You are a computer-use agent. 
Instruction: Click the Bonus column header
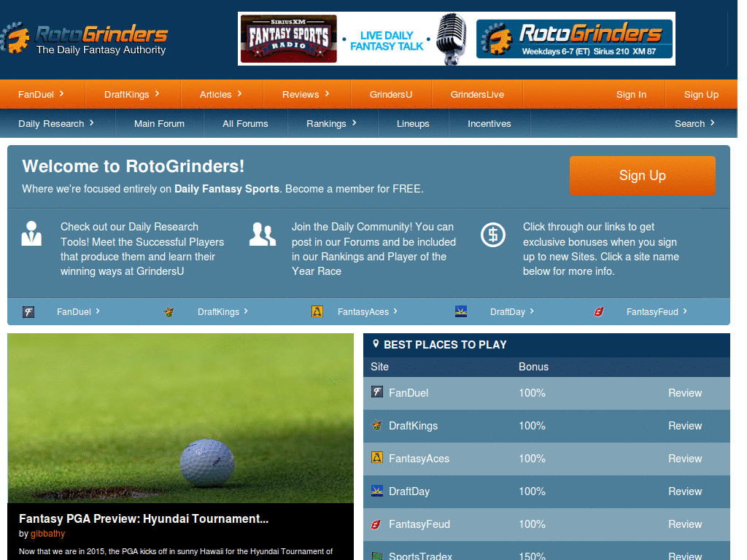pos(533,367)
